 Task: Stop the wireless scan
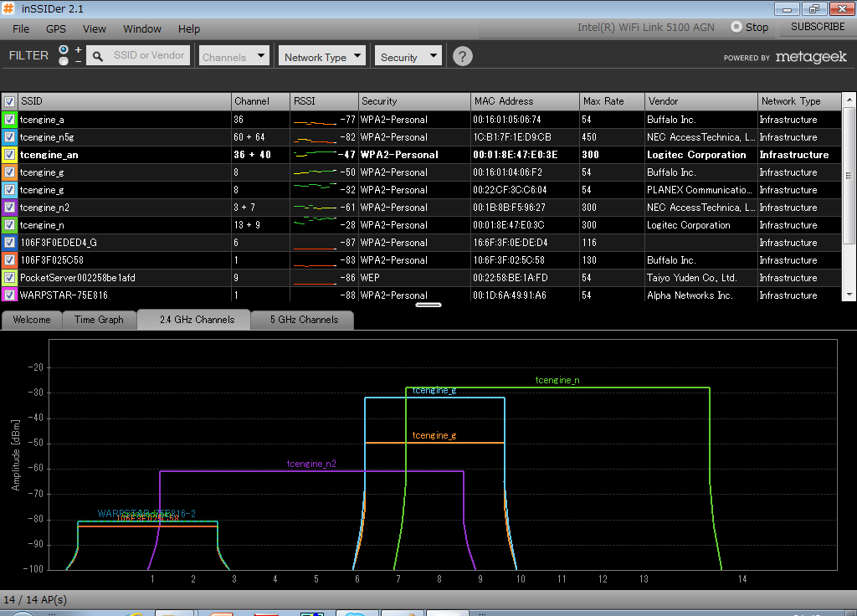tap(750, 27)
